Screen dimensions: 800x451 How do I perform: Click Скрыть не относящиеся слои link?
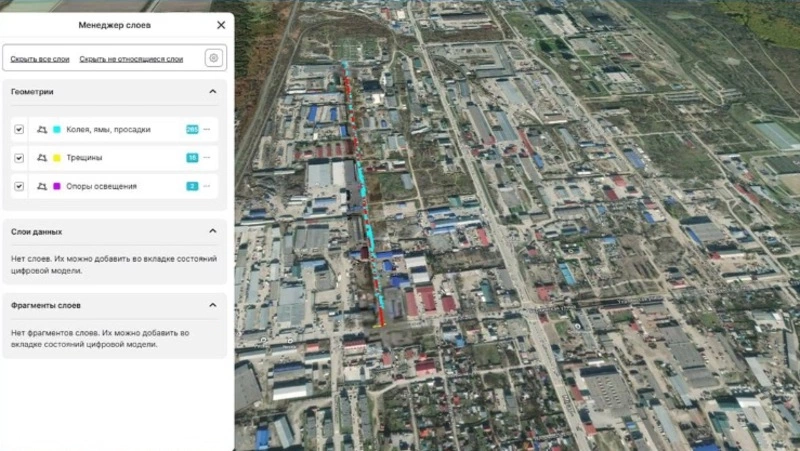pos(131,59)
